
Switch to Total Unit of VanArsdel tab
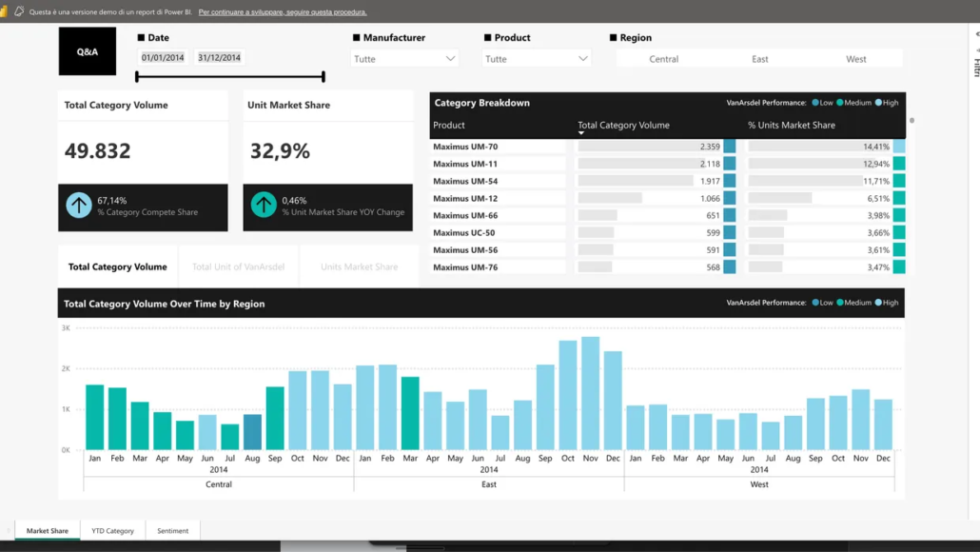(238, 266)
